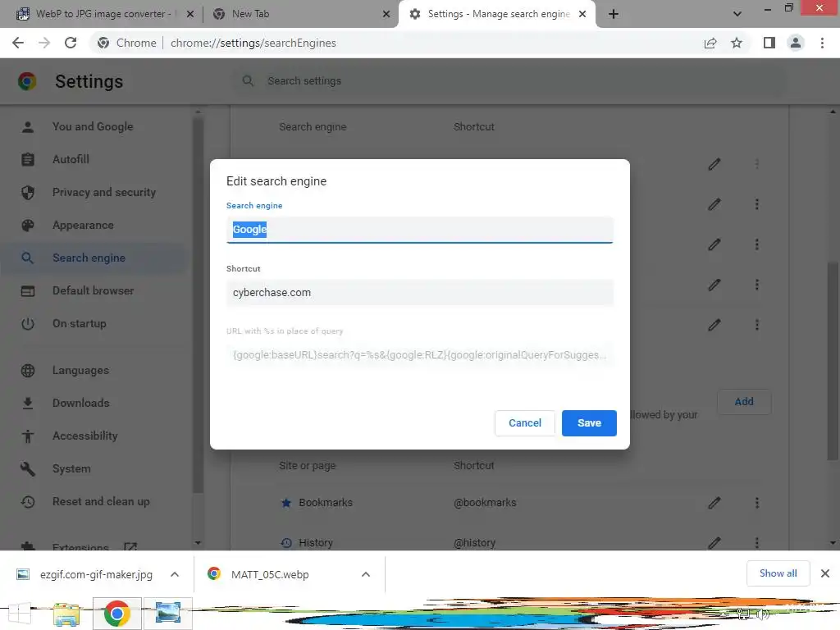Expand options for ezgif.com-gif-maker.jpg download

pyautogui.click(x=175, y=574)
